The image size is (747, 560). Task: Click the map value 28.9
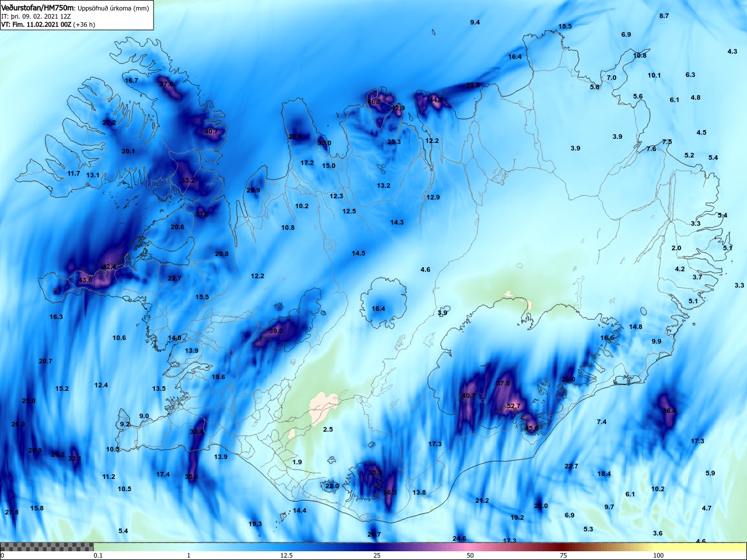pyautogui.click(x=253, y=190)
